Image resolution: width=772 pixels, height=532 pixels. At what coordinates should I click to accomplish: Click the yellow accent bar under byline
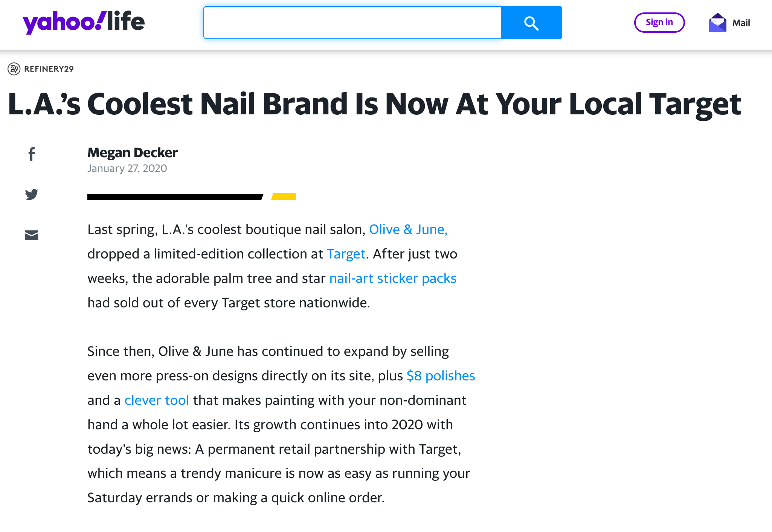[284, 196]
